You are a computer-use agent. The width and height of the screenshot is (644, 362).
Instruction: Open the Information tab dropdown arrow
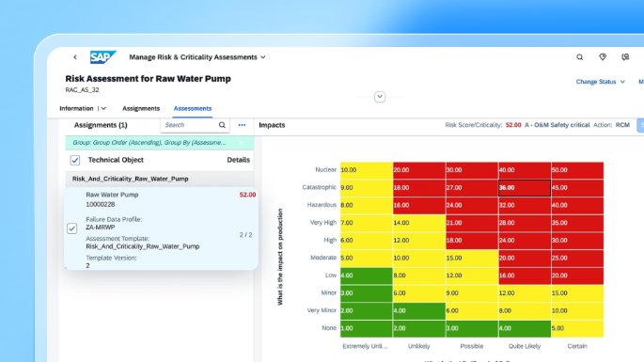(104, 108)
